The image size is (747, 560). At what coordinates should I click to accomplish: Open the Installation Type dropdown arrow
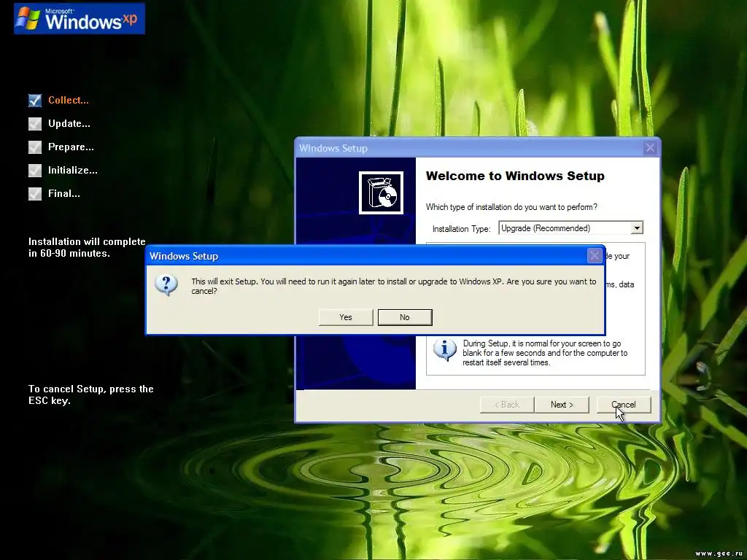coord(636,228)
